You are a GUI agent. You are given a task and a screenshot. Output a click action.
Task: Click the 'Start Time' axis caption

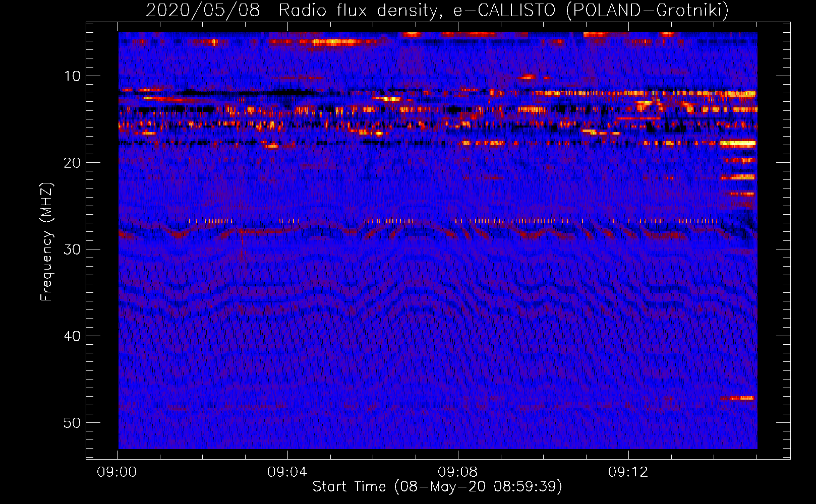[x=437, y=487]
